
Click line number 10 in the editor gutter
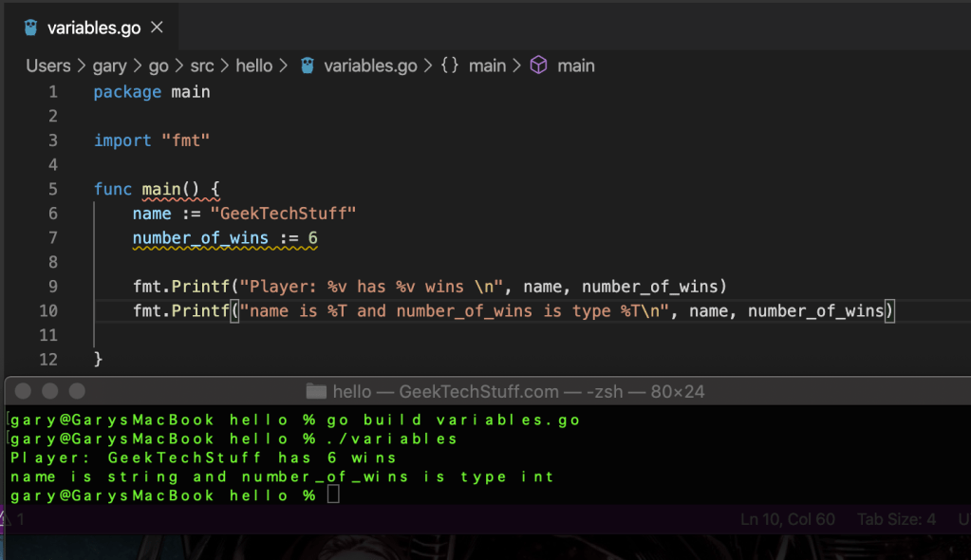tap(48, 310)
